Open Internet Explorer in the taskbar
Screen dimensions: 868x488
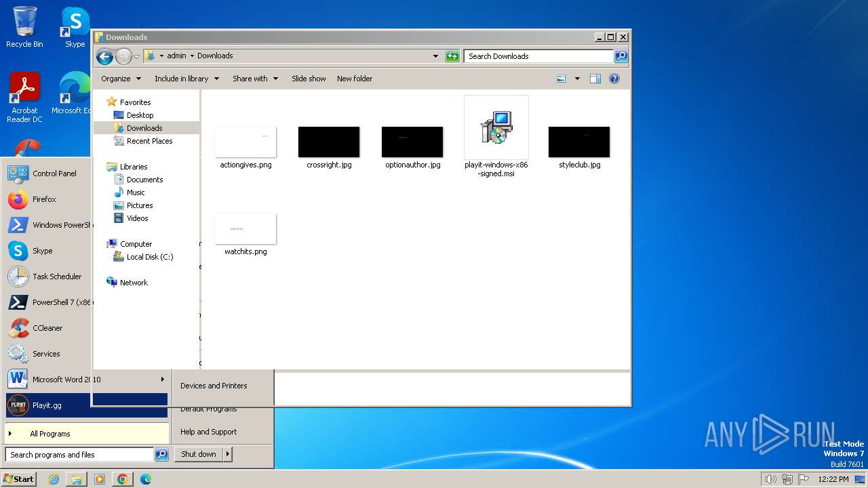[54, 479]
